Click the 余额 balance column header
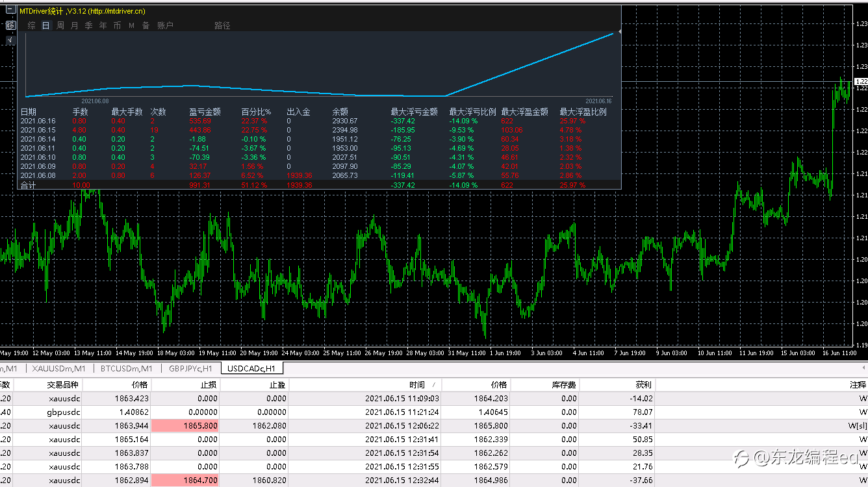The image size is (868, 487). [340, 112]
